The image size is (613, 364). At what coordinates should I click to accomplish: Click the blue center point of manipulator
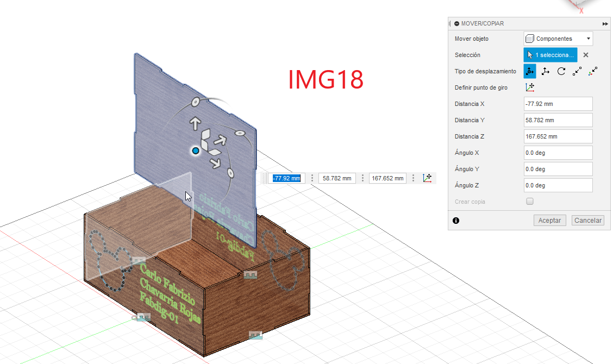point(196,150)
